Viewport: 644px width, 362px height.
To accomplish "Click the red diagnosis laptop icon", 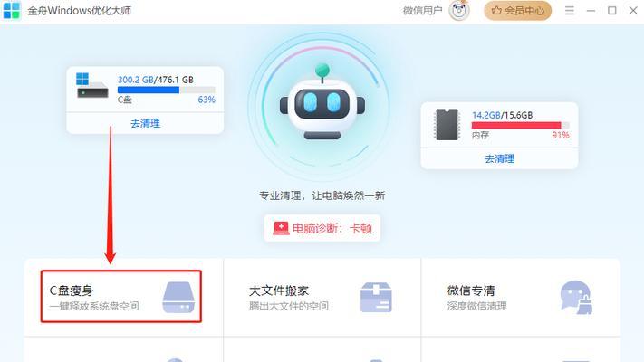I will [281, 228].
